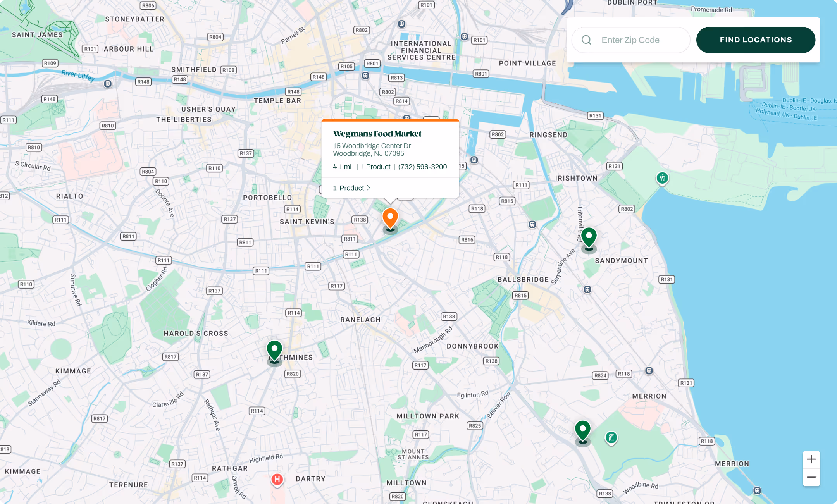Click the POINT VILLAGE map label
The height and width of the screenshot is (504, 837).
pos(527,63)
